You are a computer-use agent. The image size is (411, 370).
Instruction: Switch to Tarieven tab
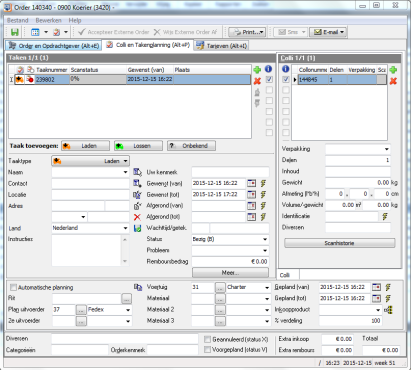pos(222,46)
